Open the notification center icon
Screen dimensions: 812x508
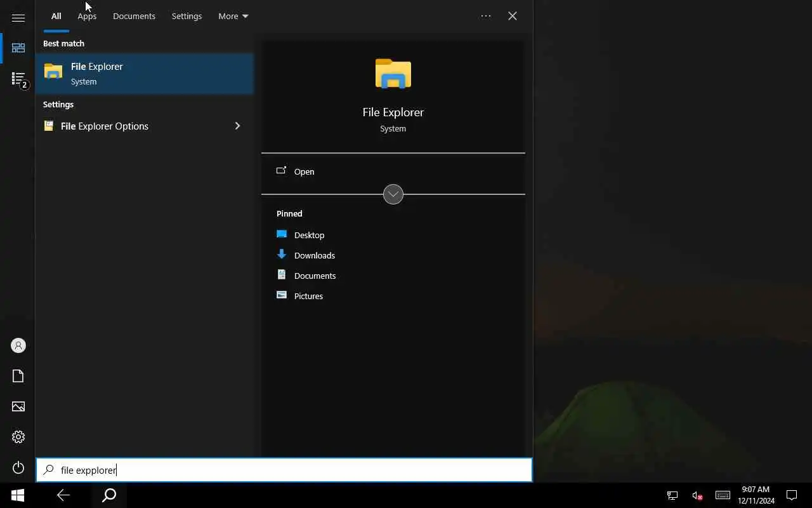pos(792,495)
